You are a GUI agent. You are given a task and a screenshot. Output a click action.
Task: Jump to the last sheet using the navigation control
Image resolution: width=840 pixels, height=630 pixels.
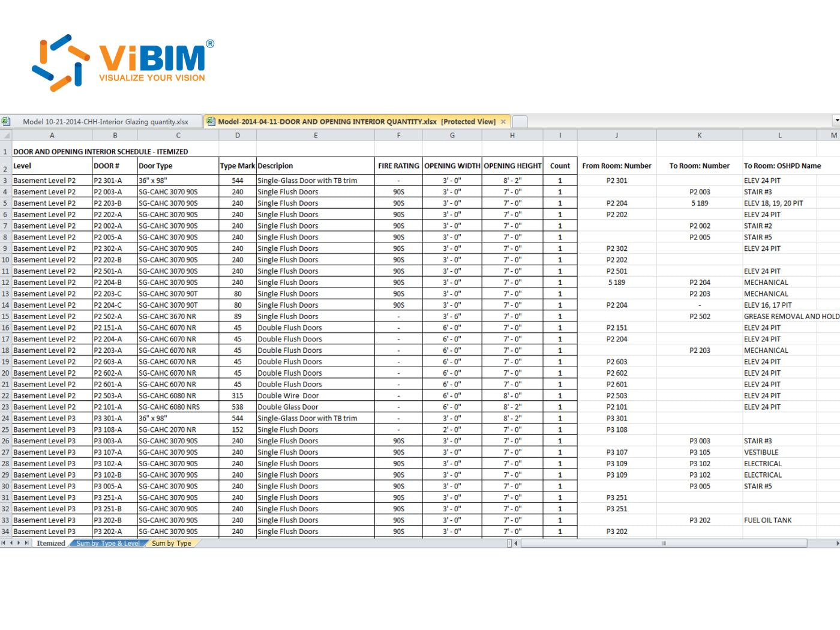coord(27,544)
